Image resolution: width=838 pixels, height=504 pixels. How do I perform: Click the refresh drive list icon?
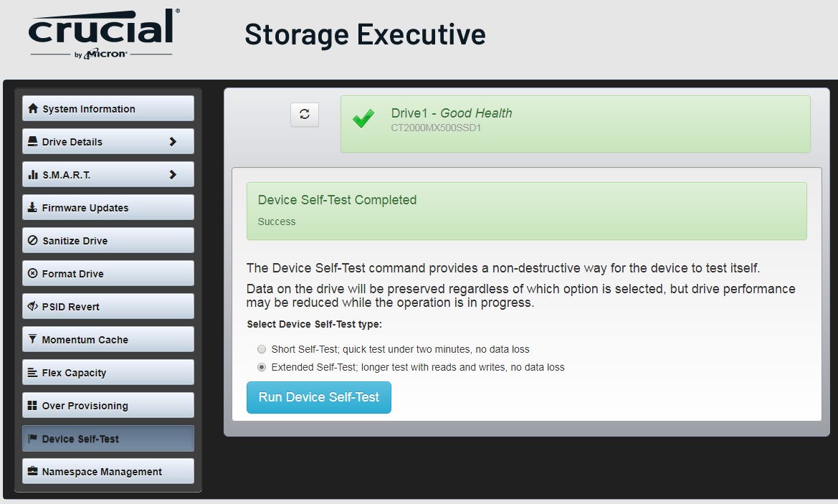(305, 115)
